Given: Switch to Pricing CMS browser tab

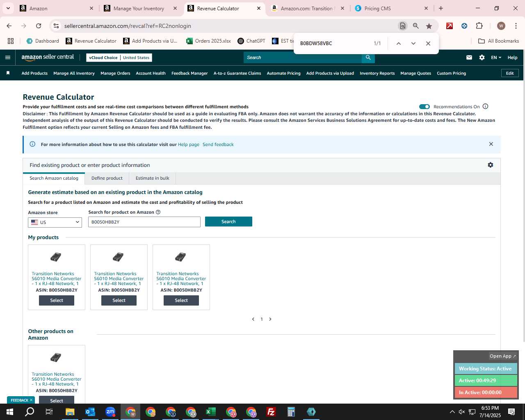Looking at the screenshot, I should point(392,8).
